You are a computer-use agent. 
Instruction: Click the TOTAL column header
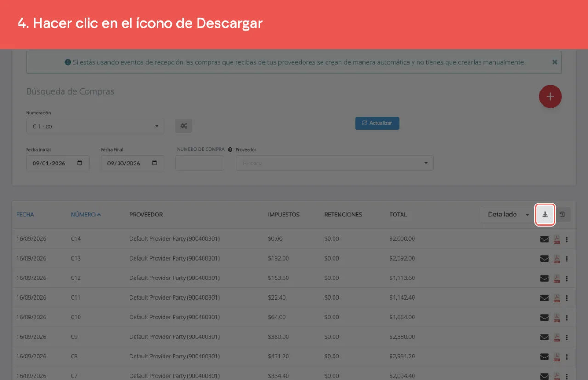pyautogui.click(x=398, y=215)
